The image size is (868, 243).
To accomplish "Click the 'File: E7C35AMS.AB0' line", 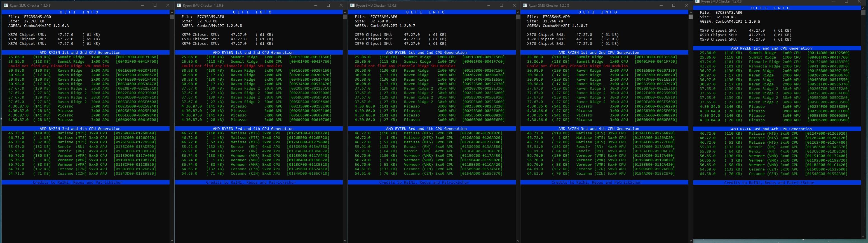I will pyautogui.click(x=721, y=13).
